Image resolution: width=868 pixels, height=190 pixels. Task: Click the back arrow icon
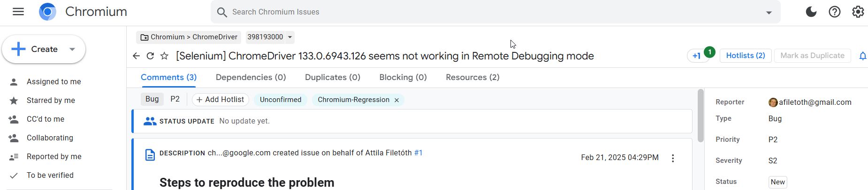(x=136, y=56)
